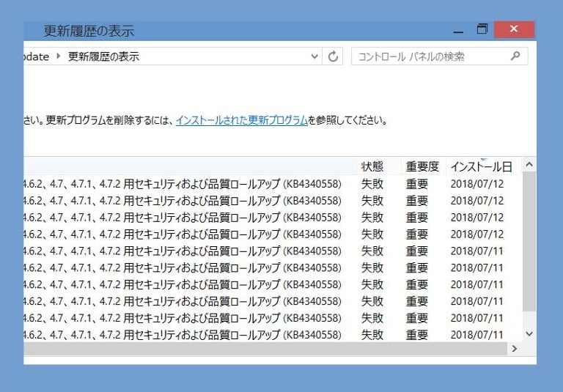Open the address bar history dropdown chevron

314,56
